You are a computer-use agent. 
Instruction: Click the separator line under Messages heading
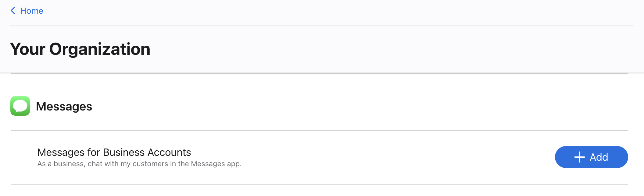pos(320,131)
